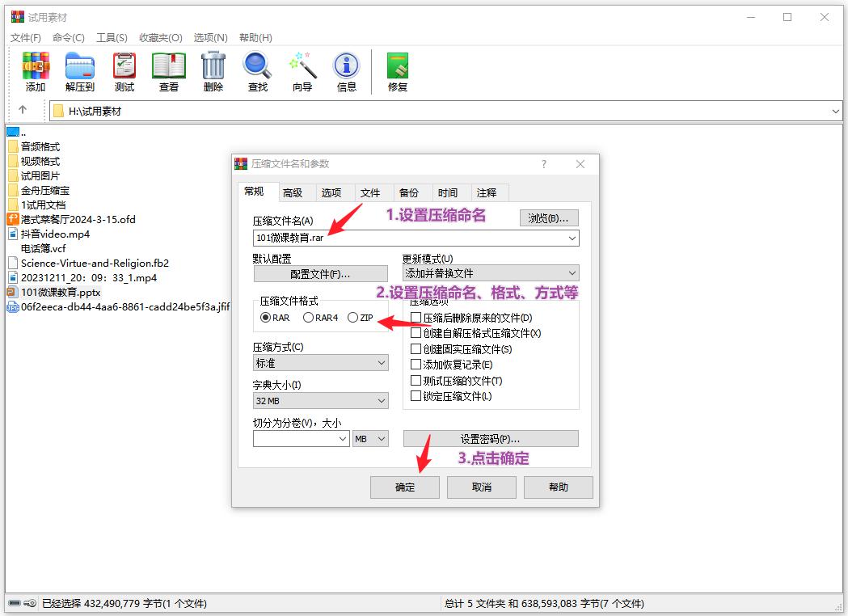Switch to the 高级 tab
Image resolution: width=848 pixels, height=616 pixels.
tap(293, 192)
